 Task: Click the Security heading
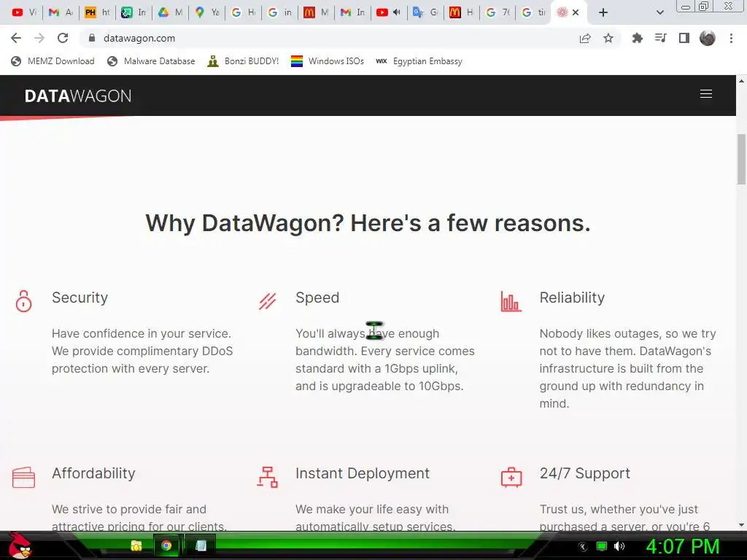[80, 297]
